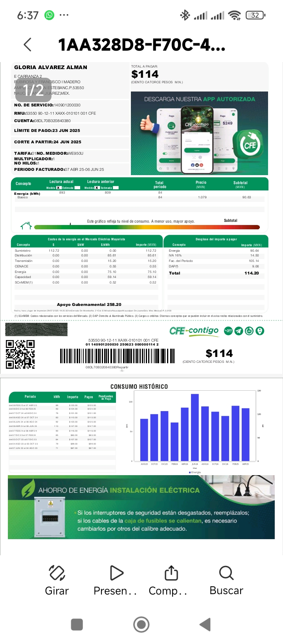Tap the 1/2 page indicator badge
283x644 pixels.
(33, 90)
